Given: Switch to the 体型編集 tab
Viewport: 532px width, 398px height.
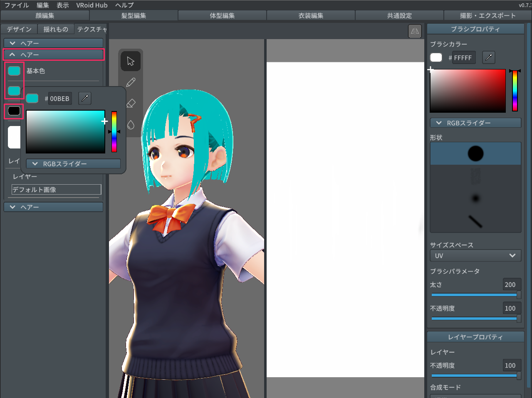Looking at the screenshot, I should point(222,15).
